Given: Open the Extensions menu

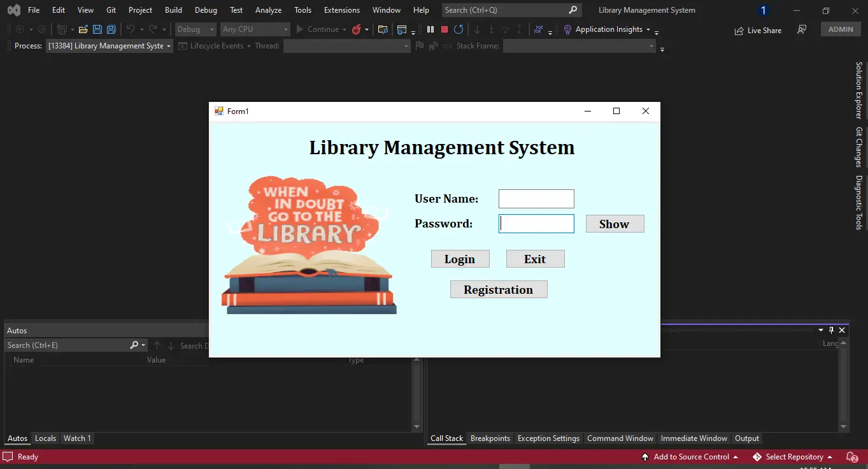Looking at the screenshot, I should tap(342, 10).
